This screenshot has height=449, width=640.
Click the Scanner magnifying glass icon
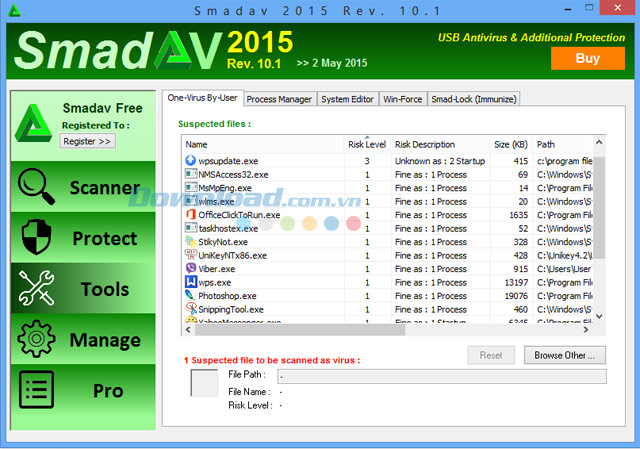(36, 187)
